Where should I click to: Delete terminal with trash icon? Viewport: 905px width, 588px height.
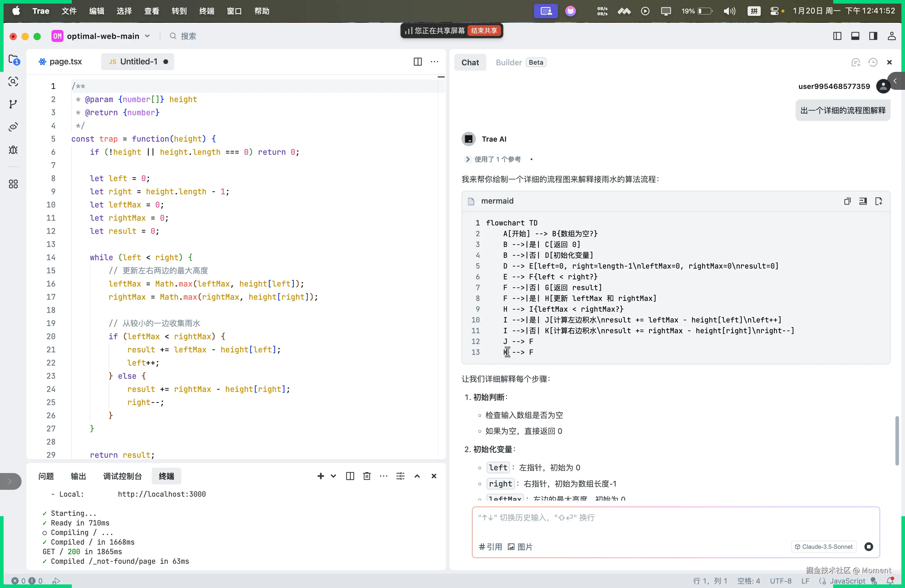(x=367, y=476)
